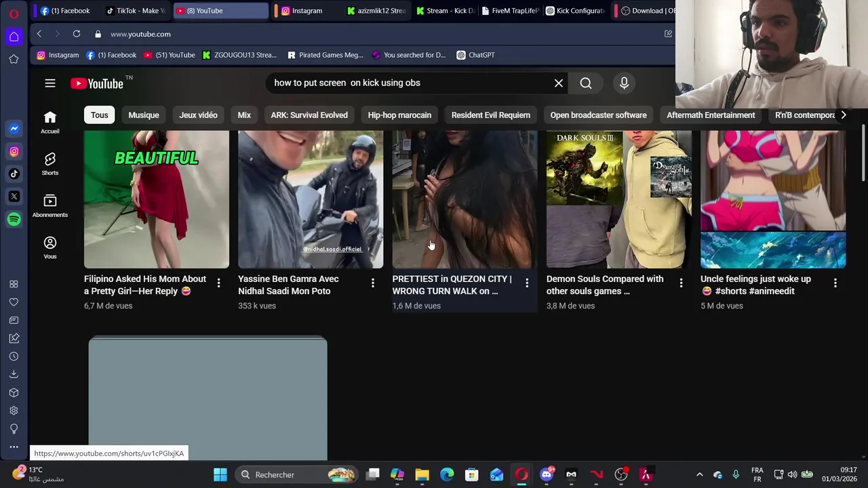868x488 pixels.
Task: Start voice search with the microphone icon
Action: (x=624, y=83)
